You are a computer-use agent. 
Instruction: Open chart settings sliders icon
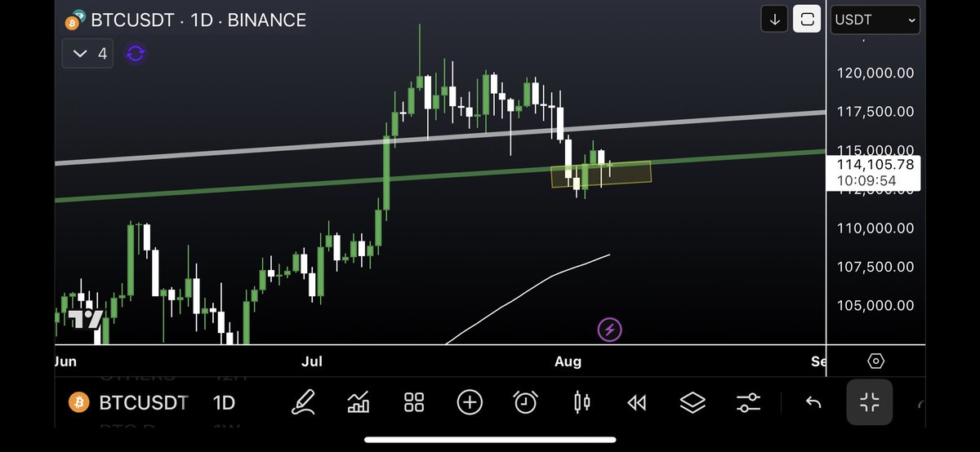pos(748,401)
